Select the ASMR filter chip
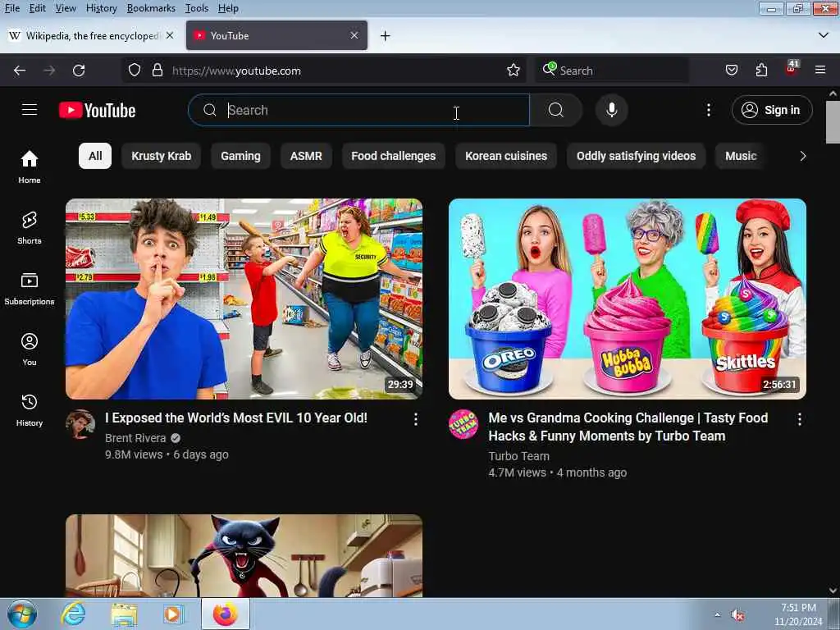This screenshot has width=840, height=630. [306, 156]
